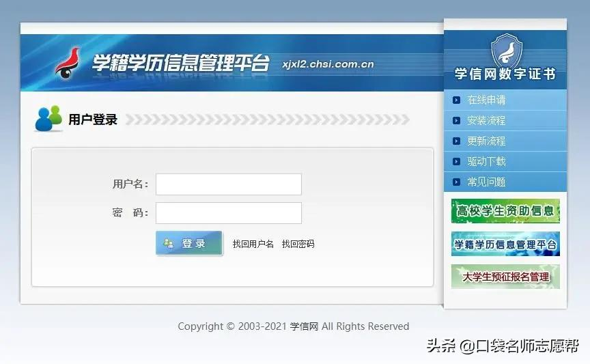Click the arrow icon beside 驱动下载
The width and height of the screenshot is (590, 364).
point(456,161)
